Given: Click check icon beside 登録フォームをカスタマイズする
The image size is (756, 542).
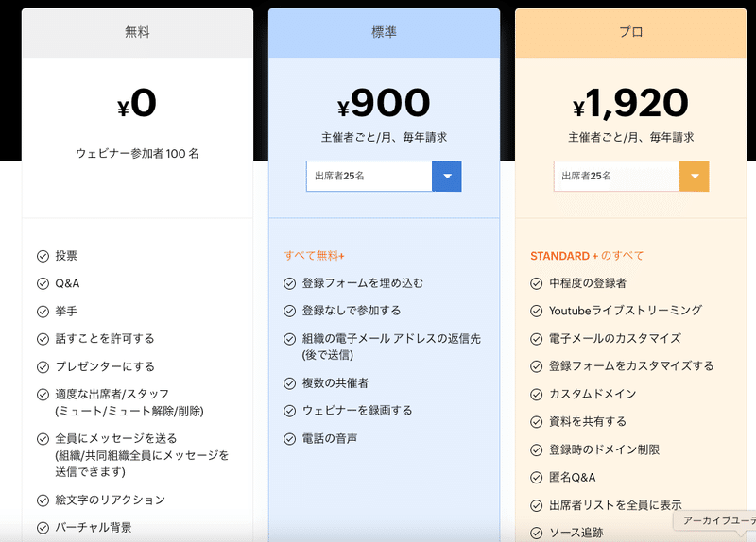Looking at the screenshot, I should (536, 366).
